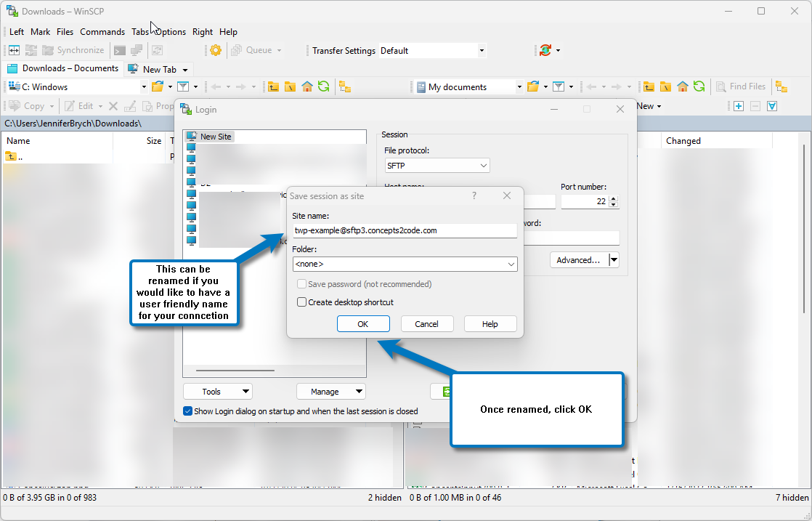The height and width of the screenshot is (521, 812).
Task: Click the arrow beside Advanced button
Action: coord(614,260)
